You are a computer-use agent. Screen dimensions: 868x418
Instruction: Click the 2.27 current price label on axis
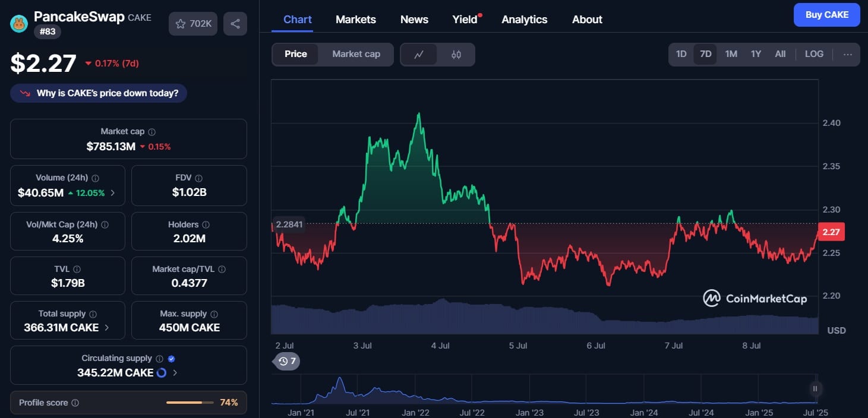click(x=831, y=232)
